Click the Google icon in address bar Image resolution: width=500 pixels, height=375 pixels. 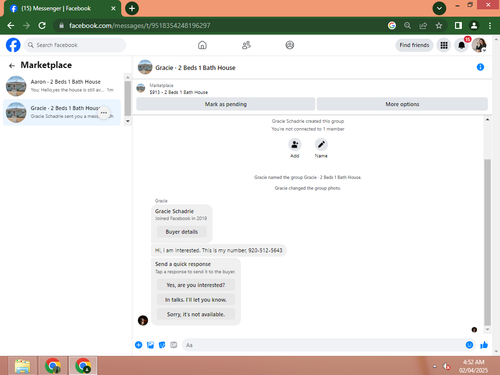click(x=392, y=25)
